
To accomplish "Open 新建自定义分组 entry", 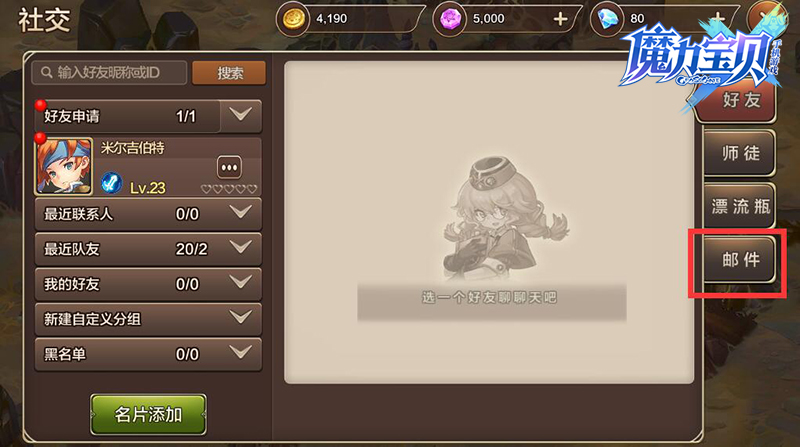I will [148, 319].
